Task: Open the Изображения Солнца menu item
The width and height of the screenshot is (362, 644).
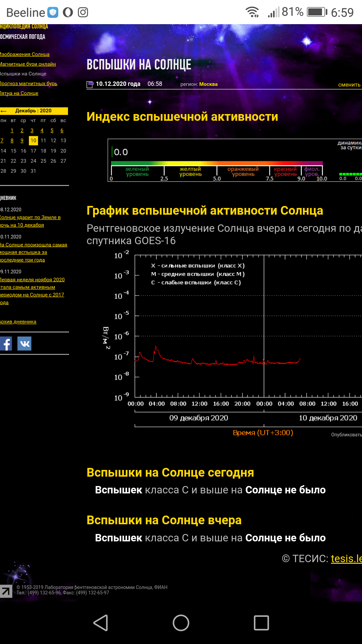Action: tap(25, 54)
